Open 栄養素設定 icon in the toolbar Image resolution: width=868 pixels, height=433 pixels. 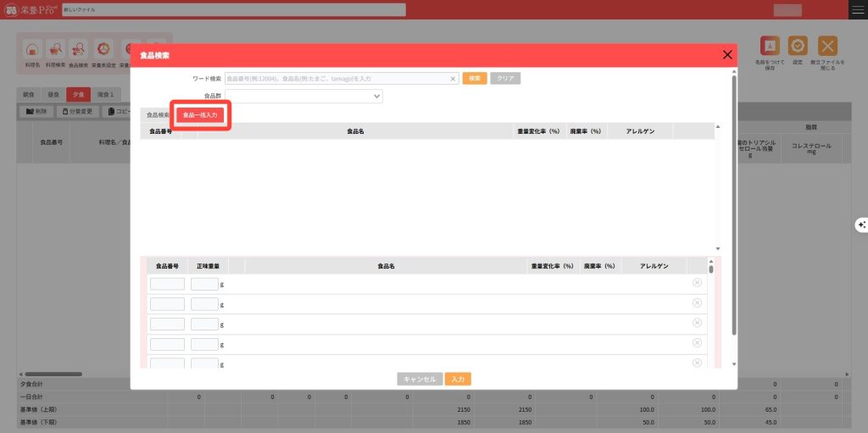pos(103,50)
